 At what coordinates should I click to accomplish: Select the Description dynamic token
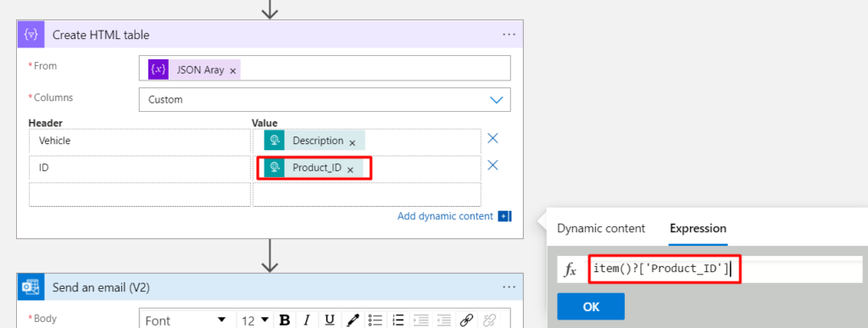(314, 141)
